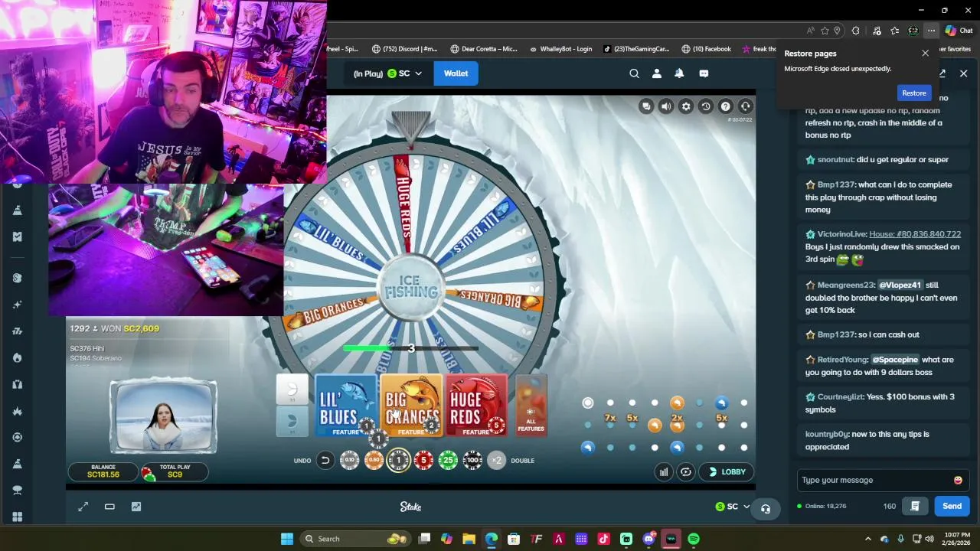Image resolution: width=980 pixels, height=551 pixels.
Task: Click the game support headset icon in toolbar
Action: click(x=745, y=106)
